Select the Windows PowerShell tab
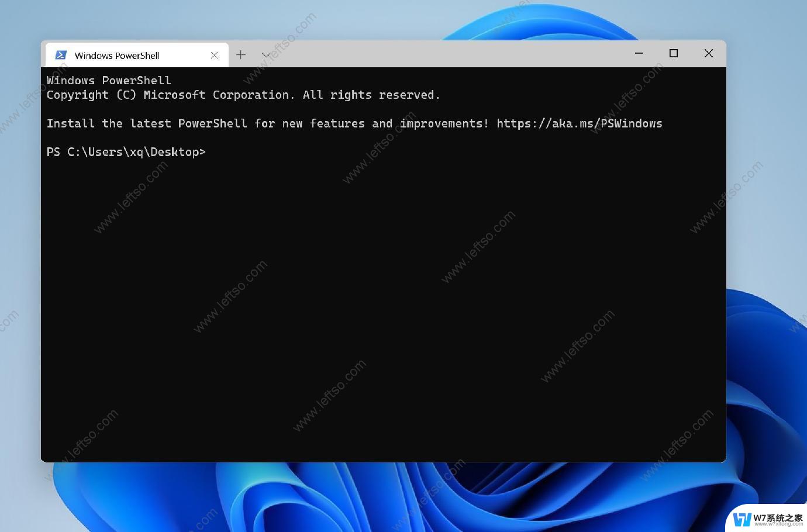807x532 pixels. [x=137, y=56]
